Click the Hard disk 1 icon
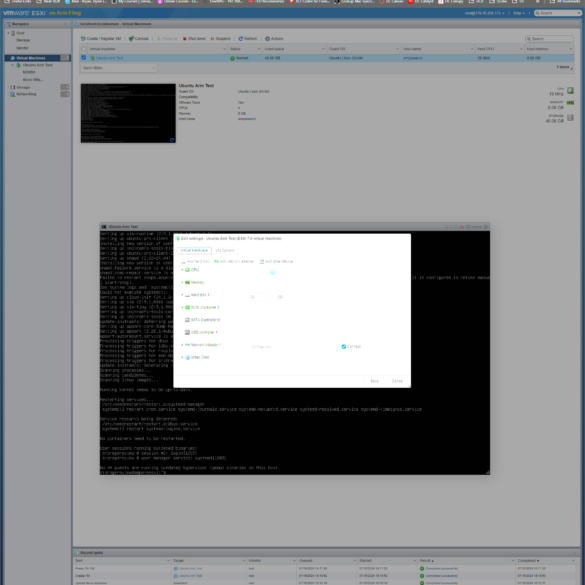 coord(187,295)
